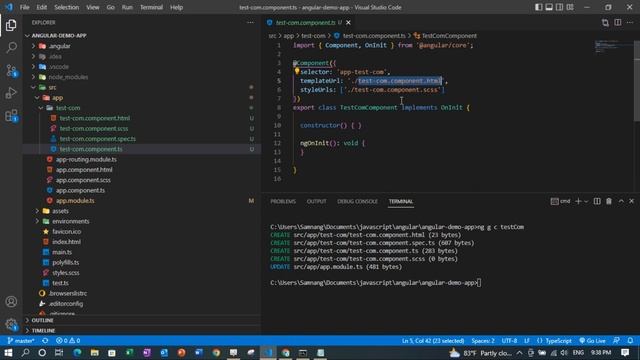
Task: Switch to the PROBLEMS tab
Action: [x=283, y=201]
